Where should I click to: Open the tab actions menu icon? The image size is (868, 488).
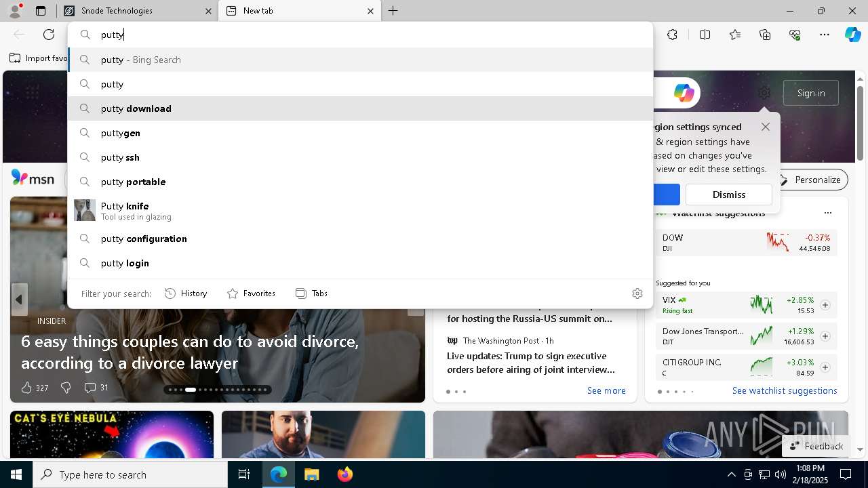tap(41, 11)
